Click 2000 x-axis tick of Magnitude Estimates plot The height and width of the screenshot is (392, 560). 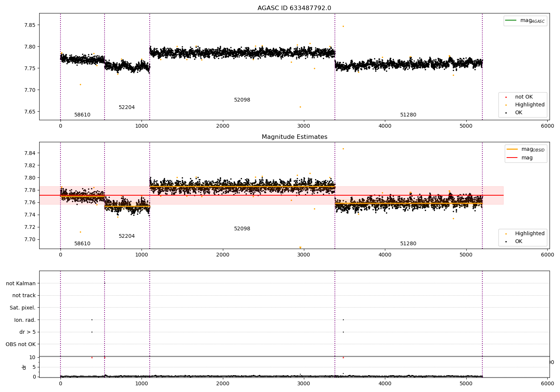point(223,255)
